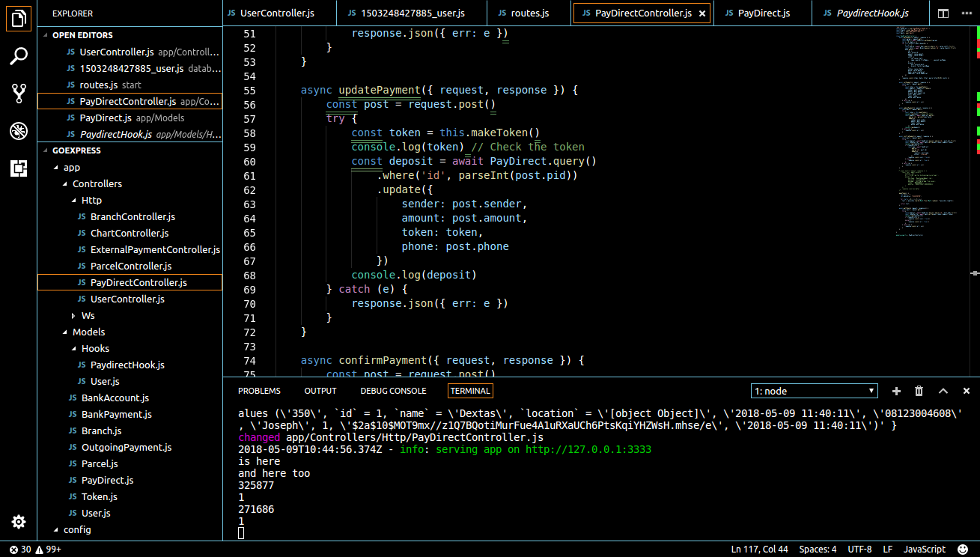Switch to the routes.js tab
This screenshot has height=557, width=980.
[x=529, y=13]
